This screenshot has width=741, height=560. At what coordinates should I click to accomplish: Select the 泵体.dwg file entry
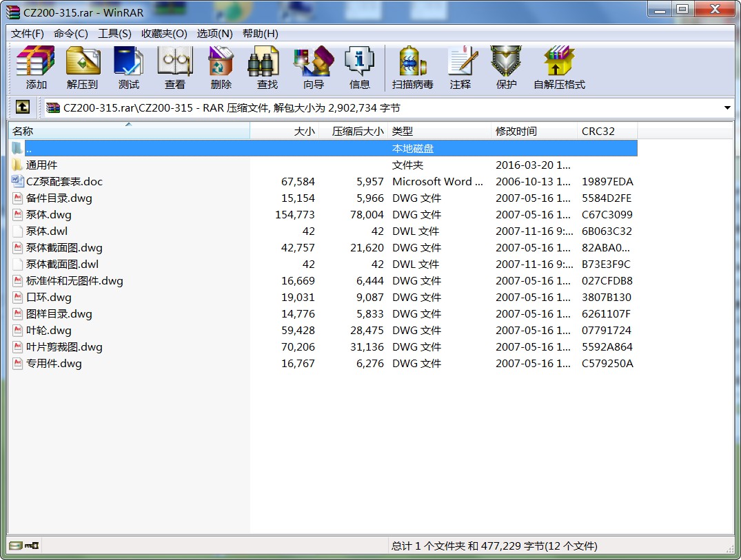[48, 215]
